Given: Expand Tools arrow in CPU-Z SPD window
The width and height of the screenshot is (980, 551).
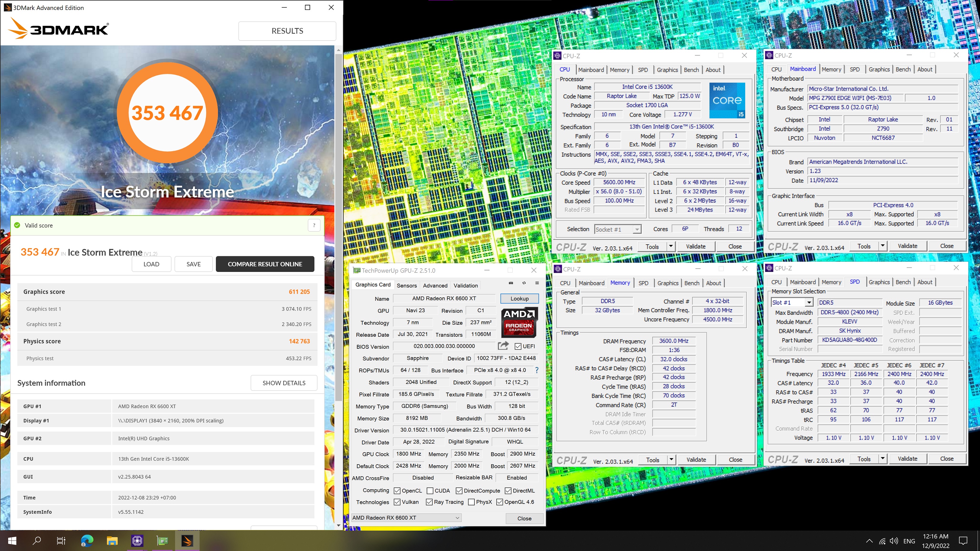Looking at the screenshot, I should pos(883,459).
